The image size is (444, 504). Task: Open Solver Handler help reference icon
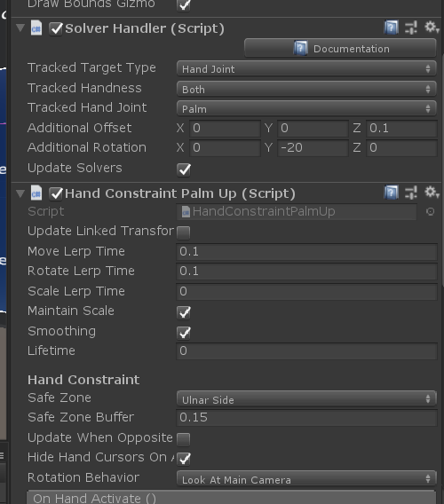click(x=391, y=28)
